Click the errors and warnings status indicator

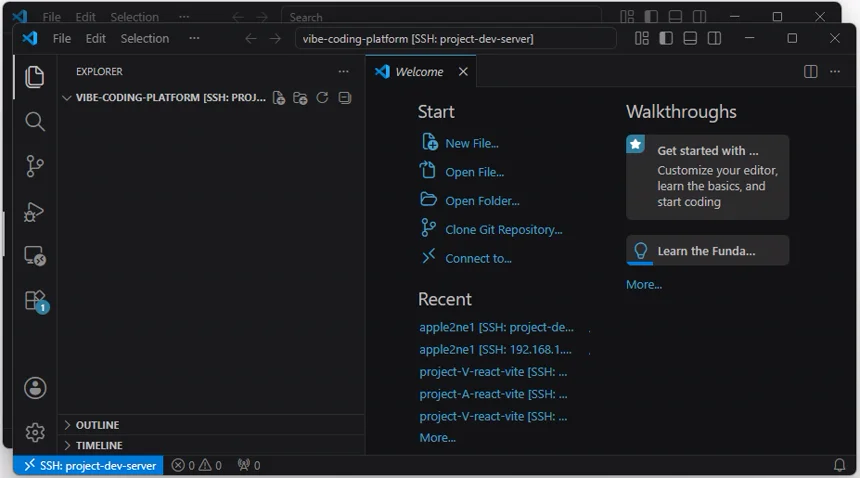pyautogui.click(x=196, y=465)
